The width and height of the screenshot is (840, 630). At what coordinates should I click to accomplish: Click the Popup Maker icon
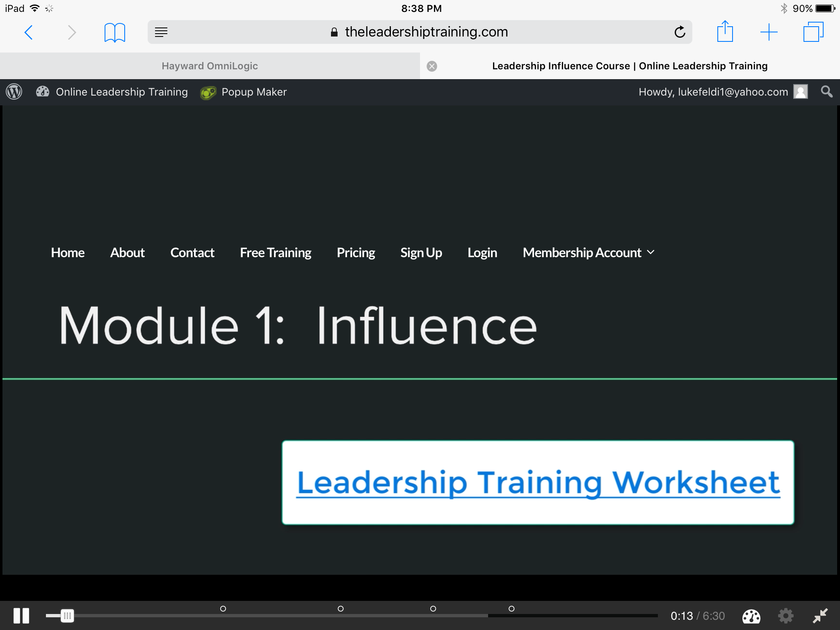point(208,93)
